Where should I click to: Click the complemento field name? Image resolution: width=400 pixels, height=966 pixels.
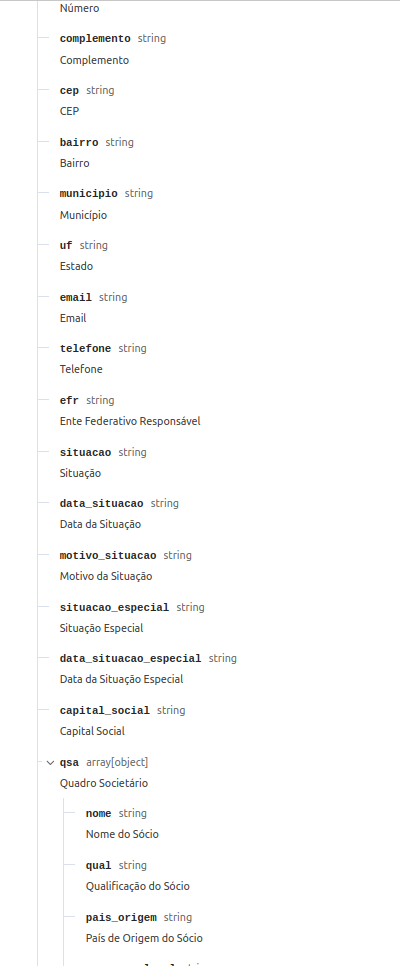click(95, 38)
